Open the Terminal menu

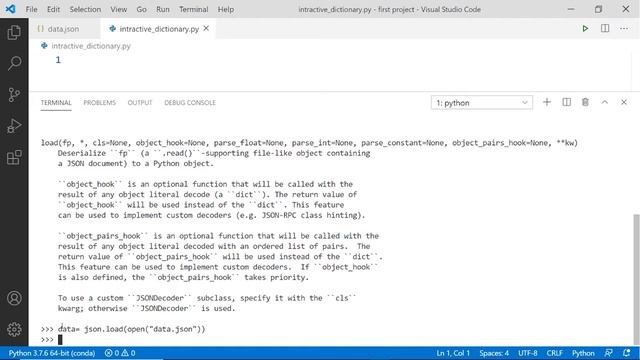pos(193,9)
